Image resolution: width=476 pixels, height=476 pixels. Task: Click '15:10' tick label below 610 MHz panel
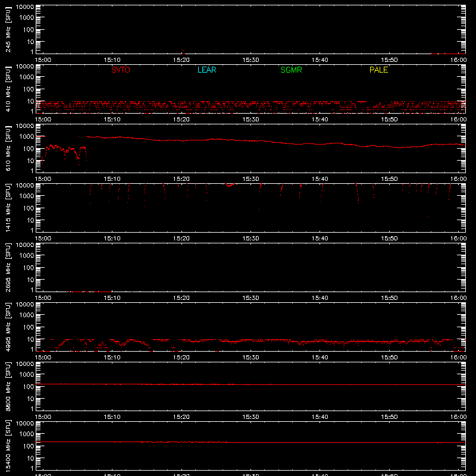click(x=112, y=179)
